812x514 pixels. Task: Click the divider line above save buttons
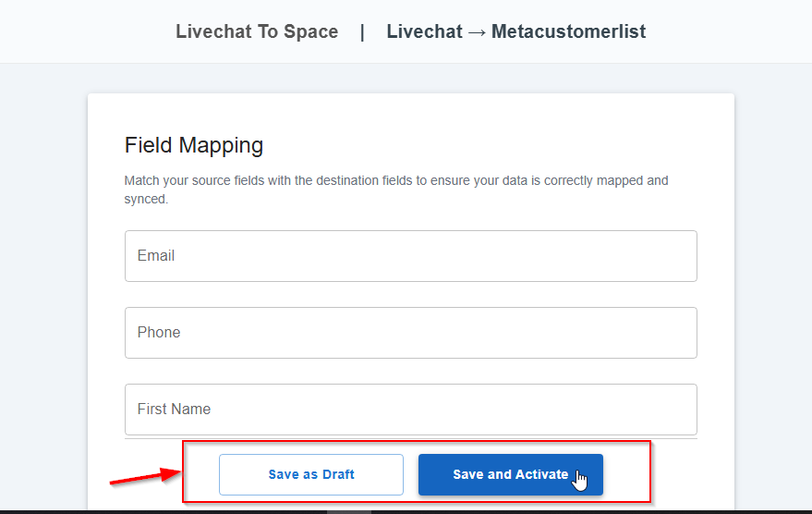[x=411, y=439]
